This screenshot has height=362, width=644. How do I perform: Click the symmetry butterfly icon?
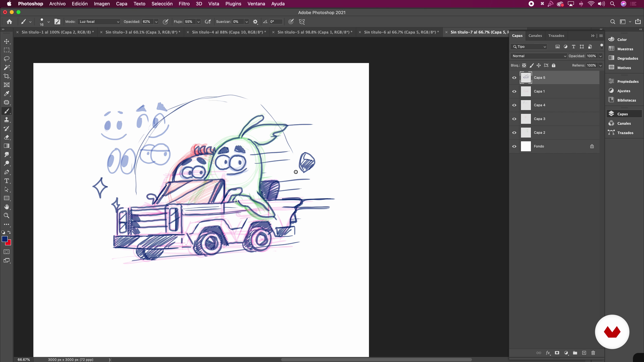[x=302, y=22]
